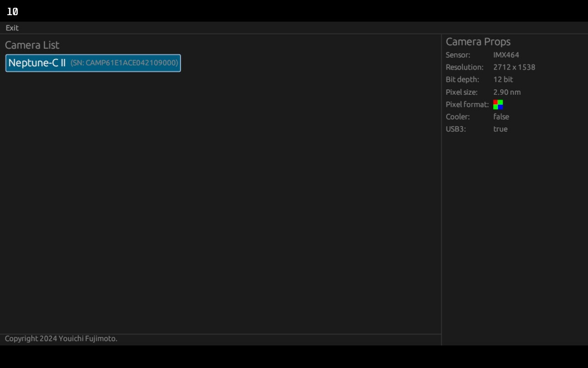Click the Pixel format color icon
The width and height of the screenshot is (588, 368).
(498, 104)
